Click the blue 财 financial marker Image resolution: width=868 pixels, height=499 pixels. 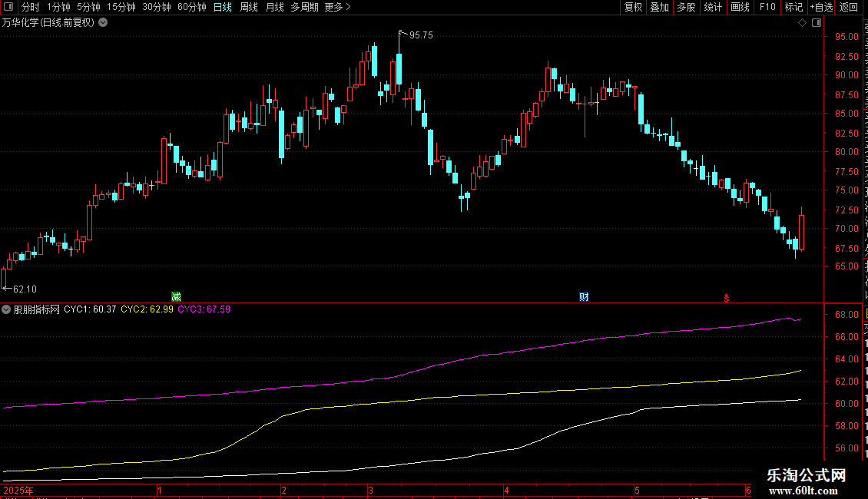(x=584, y=296)
